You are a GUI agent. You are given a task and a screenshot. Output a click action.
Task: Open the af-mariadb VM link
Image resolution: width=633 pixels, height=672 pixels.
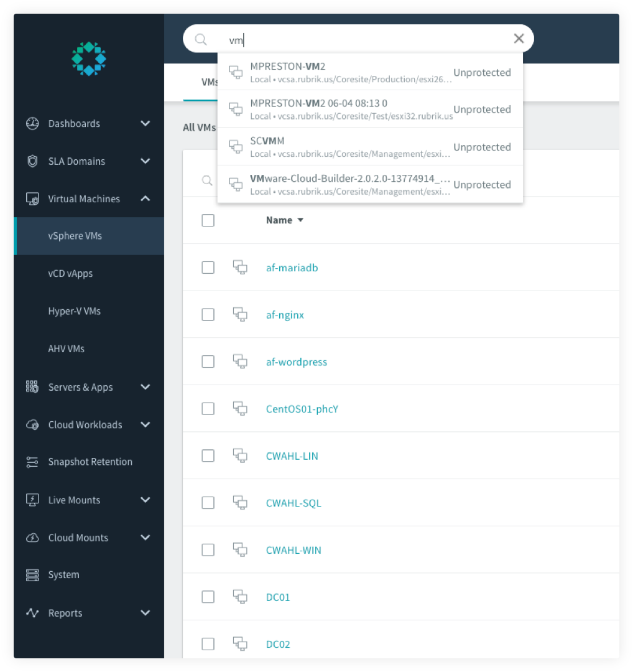[292, 268]
